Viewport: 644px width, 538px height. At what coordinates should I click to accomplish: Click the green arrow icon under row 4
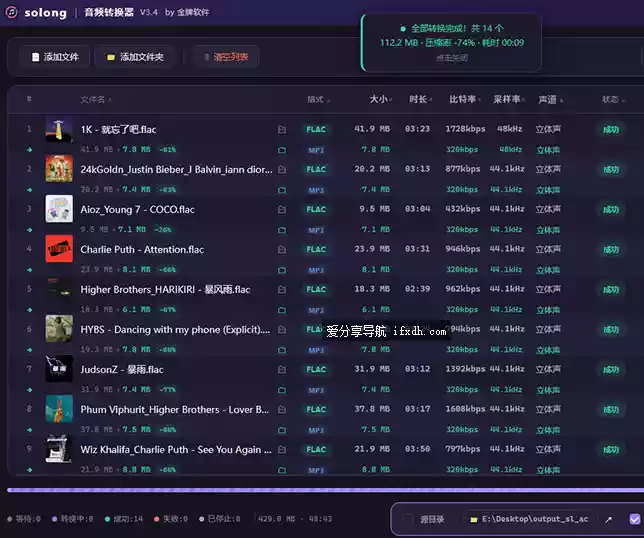(29, 270)
